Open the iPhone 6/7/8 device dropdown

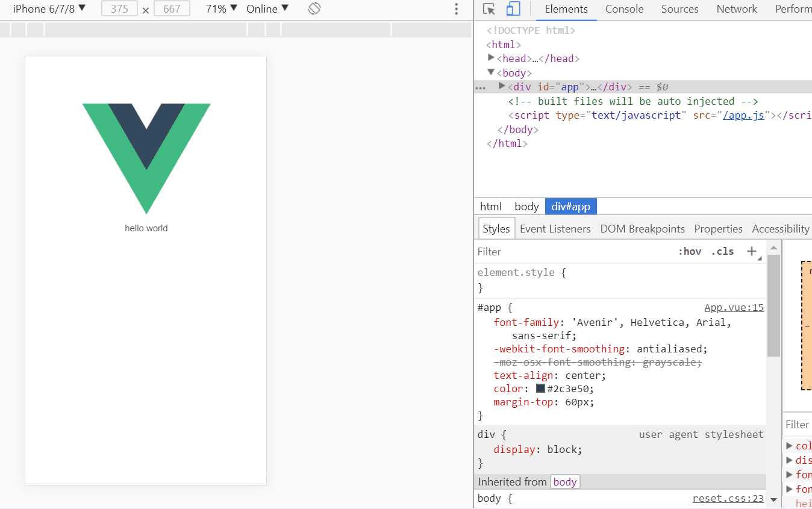pos(49,9)
